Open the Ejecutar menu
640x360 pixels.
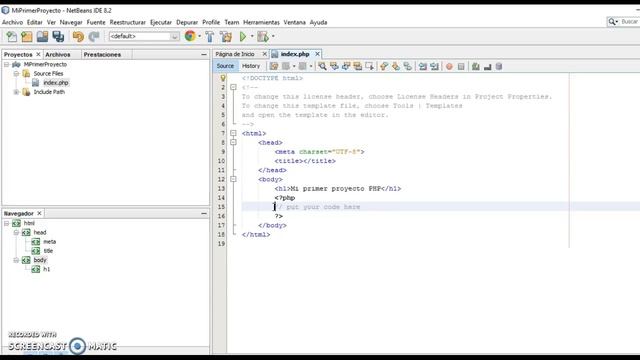click(161, 22)
